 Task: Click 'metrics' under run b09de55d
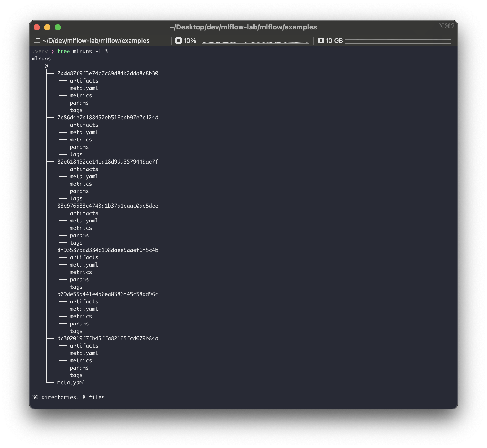point(81,316)
